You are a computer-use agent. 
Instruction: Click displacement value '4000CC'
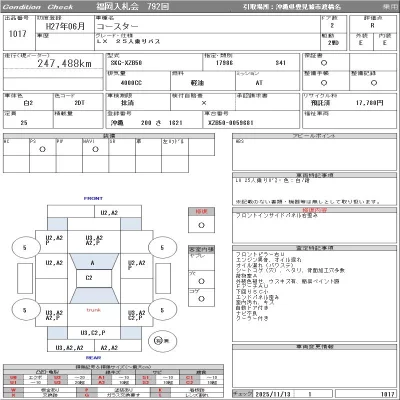(x=131, y=83)
